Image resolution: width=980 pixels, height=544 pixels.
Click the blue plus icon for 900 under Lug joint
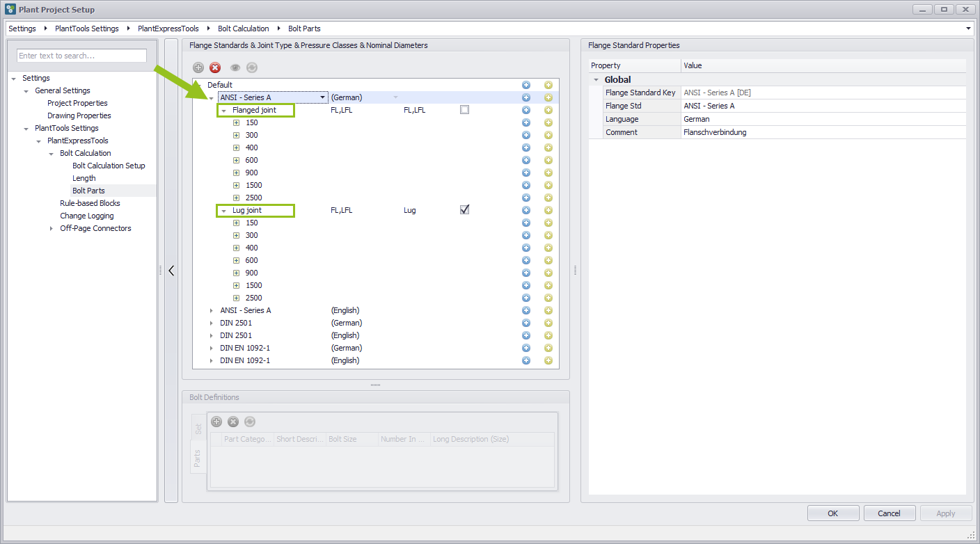pos(526,273)
